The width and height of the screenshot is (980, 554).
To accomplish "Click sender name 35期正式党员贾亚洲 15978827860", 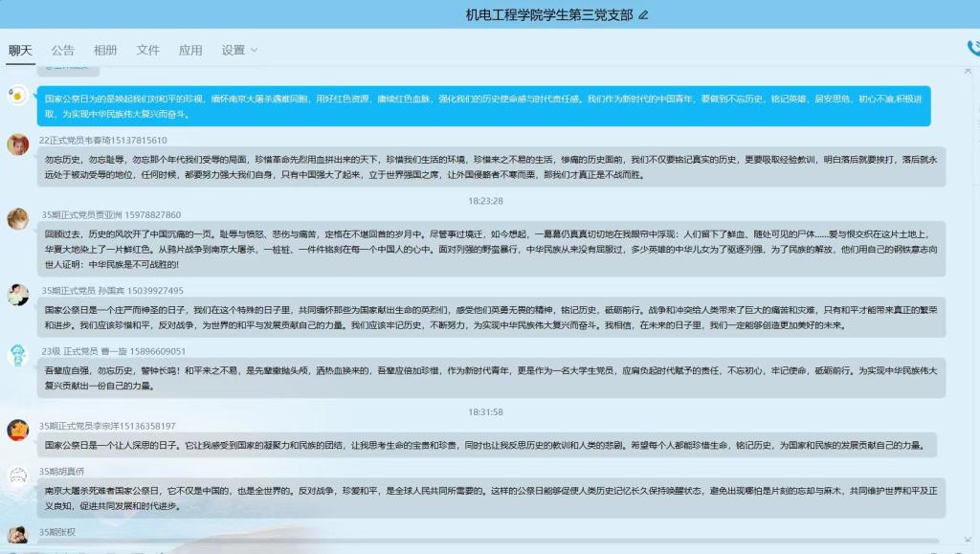I will point(110,215).
